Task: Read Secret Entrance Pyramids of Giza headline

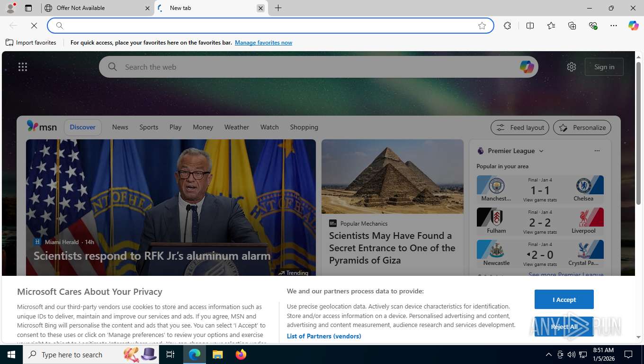Action: point(392,248)
